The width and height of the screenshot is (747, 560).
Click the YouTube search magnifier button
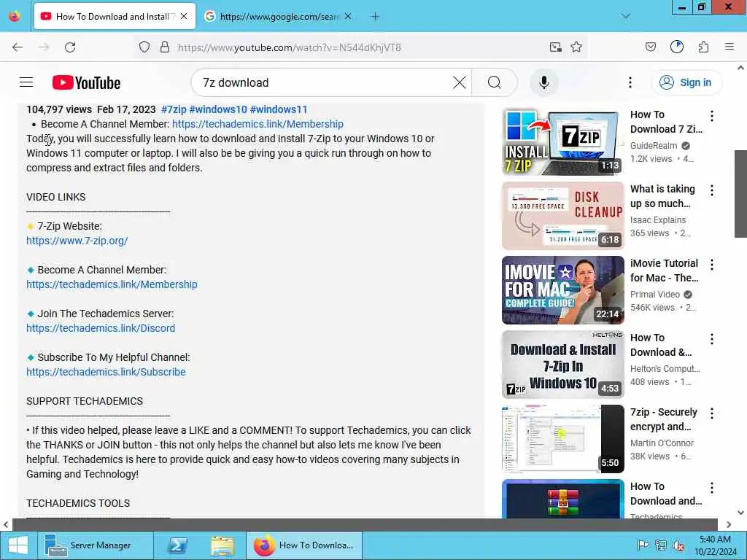[495, 82]
